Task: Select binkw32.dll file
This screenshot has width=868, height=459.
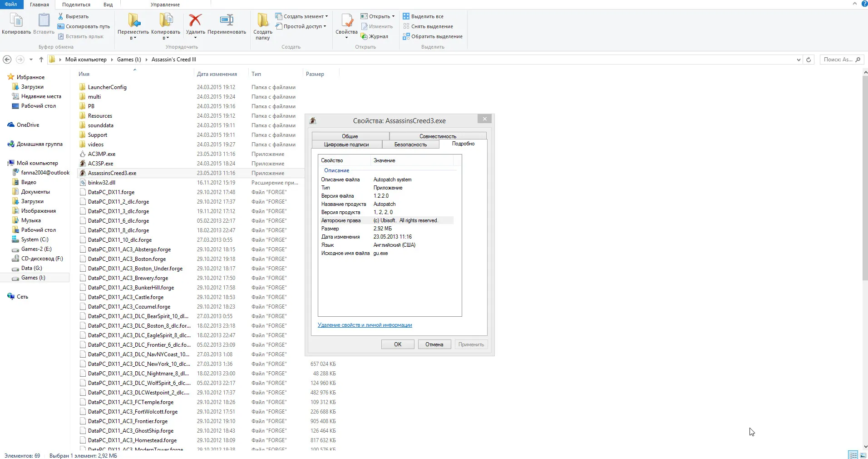Action: click(101, 183)
